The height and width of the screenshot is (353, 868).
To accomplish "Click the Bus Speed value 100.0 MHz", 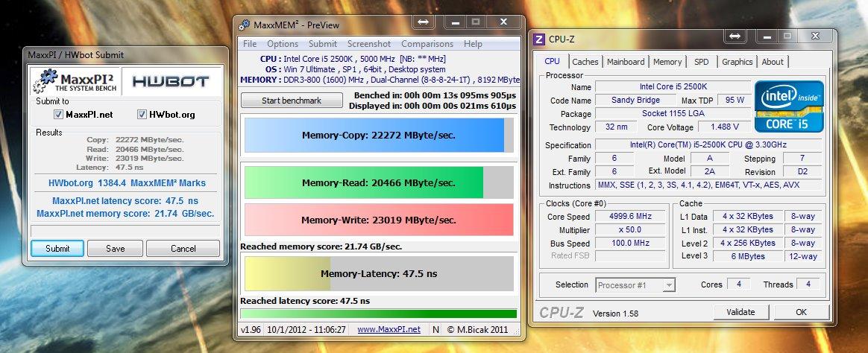I will 631,243.
